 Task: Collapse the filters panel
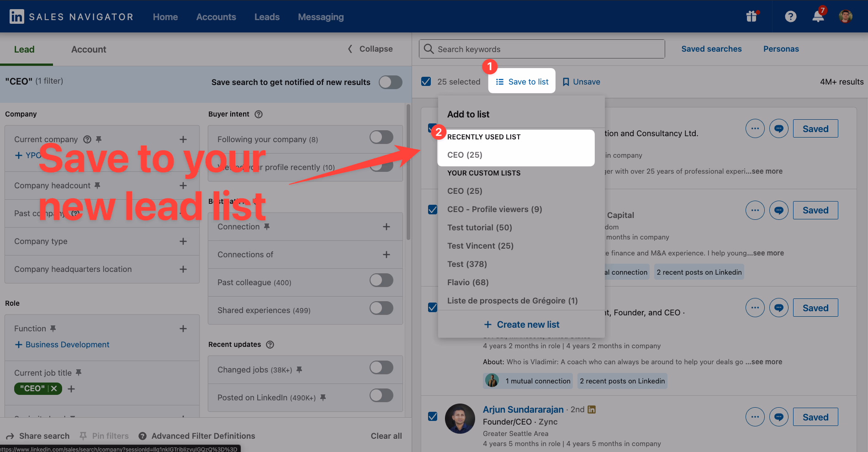point(370,49)
